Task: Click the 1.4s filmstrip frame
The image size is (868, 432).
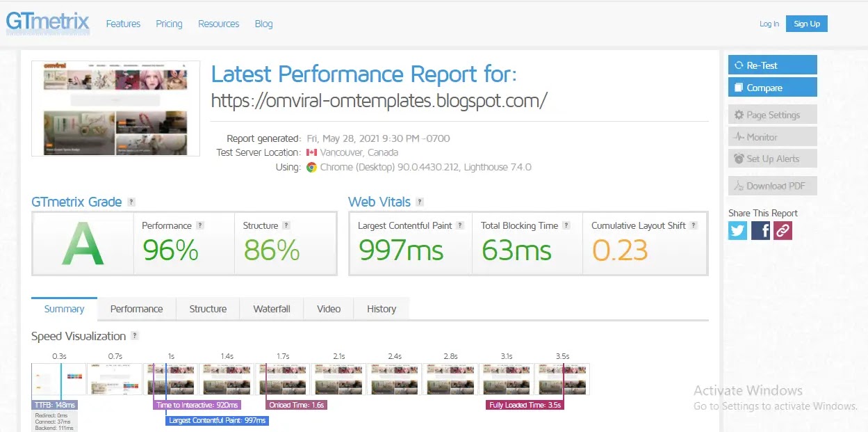Action: 227,379
